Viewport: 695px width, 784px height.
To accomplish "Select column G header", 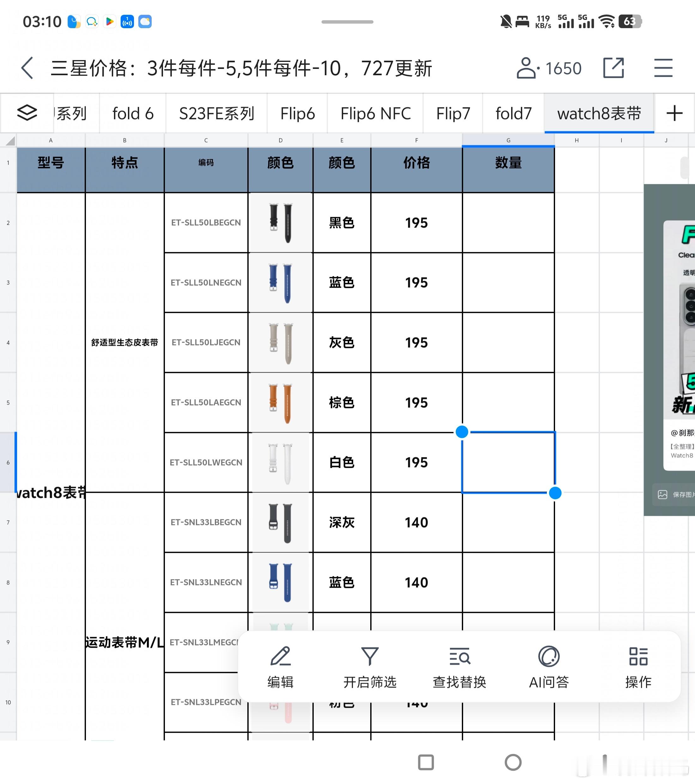I will [508, 140].
